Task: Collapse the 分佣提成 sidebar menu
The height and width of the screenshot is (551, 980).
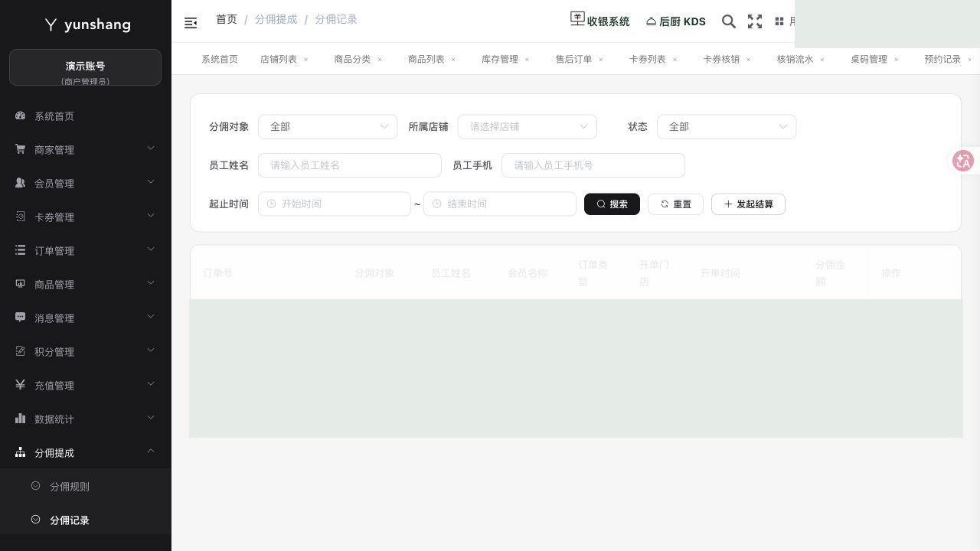Action: (85, 452)
